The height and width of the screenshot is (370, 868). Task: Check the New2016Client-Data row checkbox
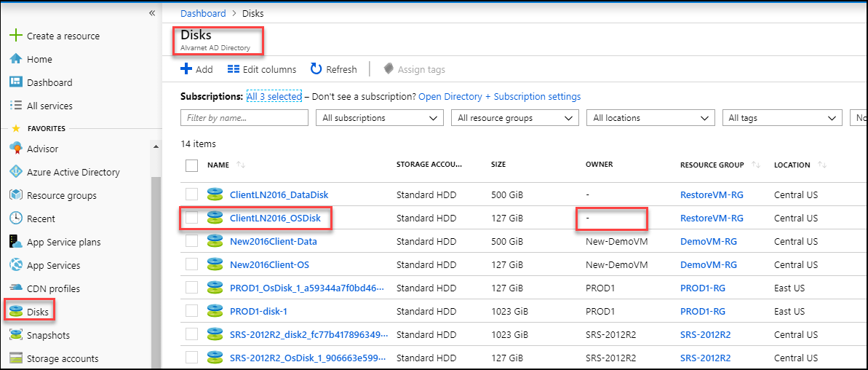coord(191,242)
